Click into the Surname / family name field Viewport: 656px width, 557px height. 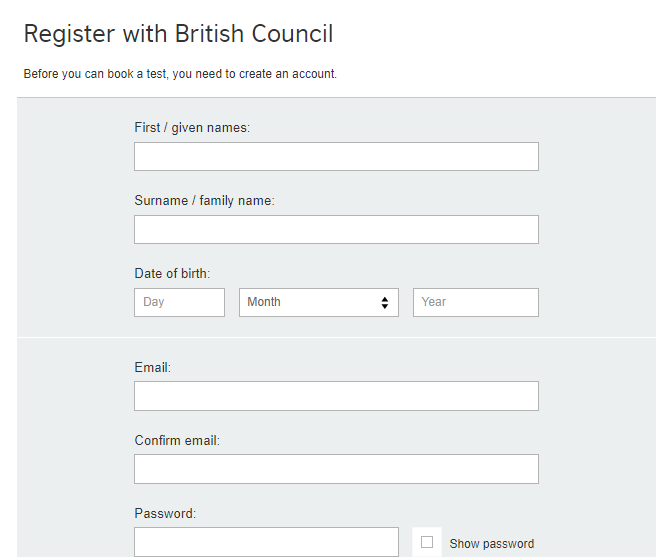click(336, 229)
